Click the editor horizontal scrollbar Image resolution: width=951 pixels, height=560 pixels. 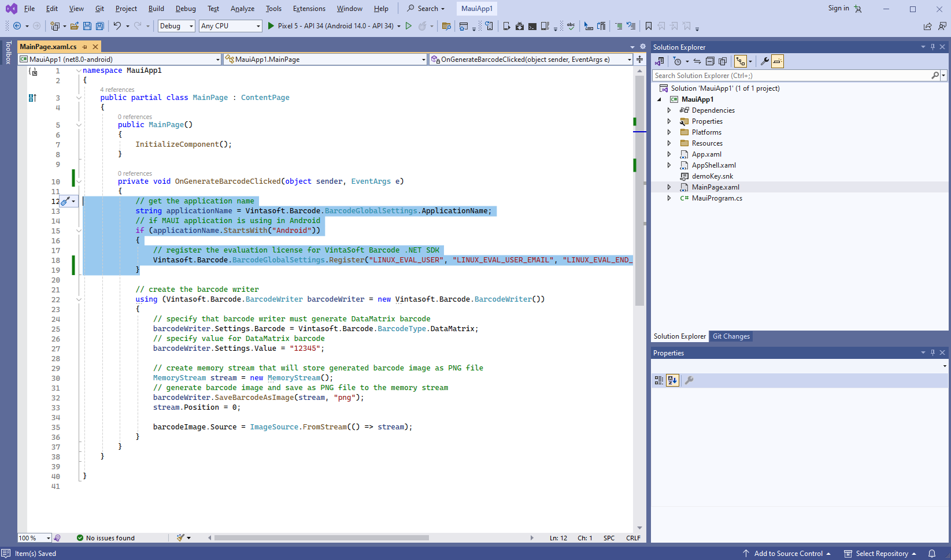321,538
